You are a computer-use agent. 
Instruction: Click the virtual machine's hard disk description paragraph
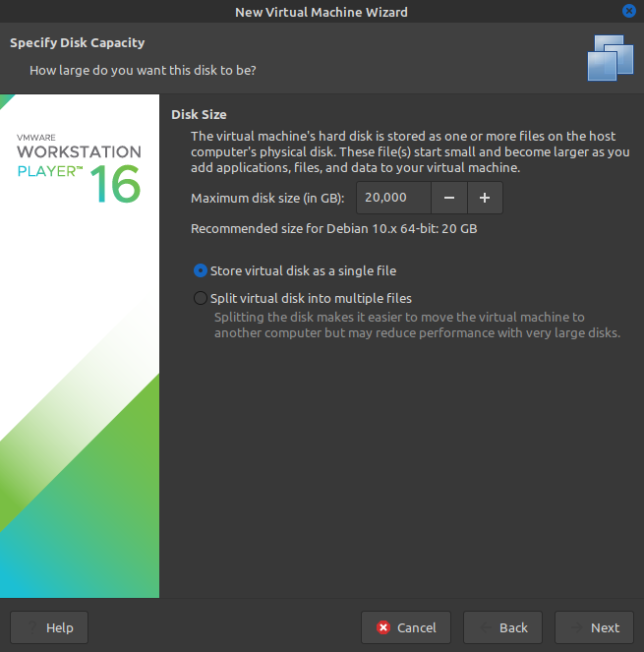[x=410, y=151]
